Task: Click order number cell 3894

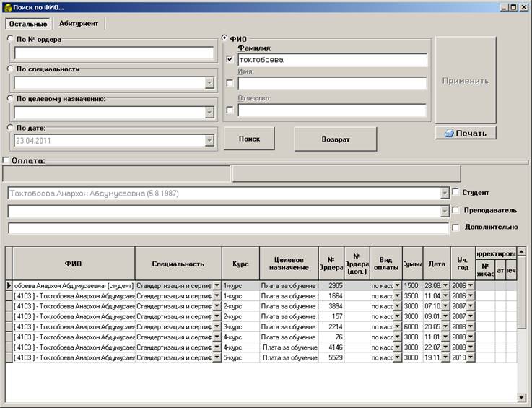Action: 331,306
